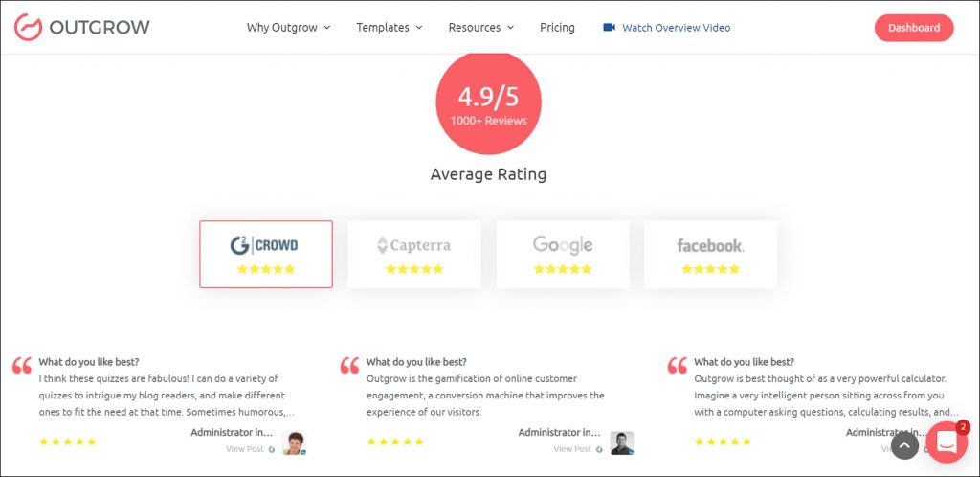Go to the Pricing page

coord(557,28)
